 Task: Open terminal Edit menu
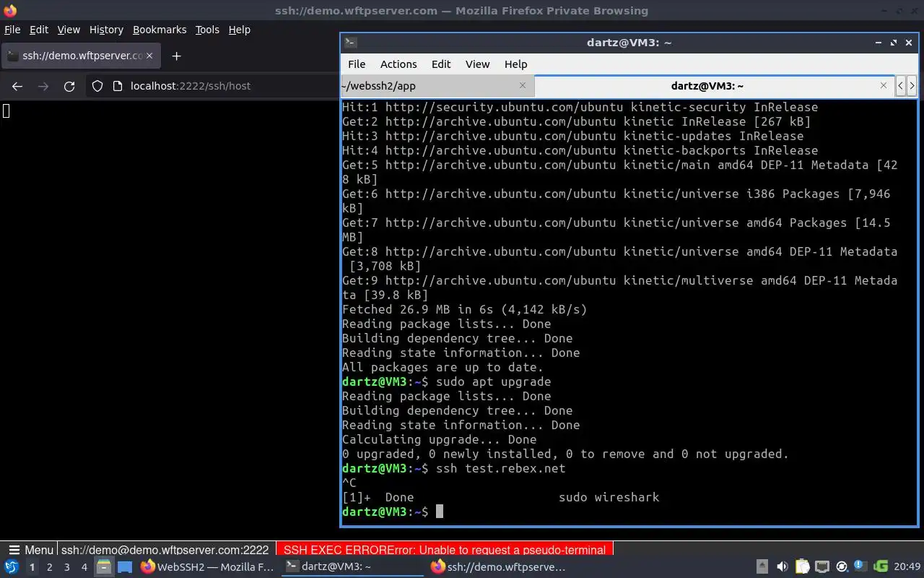point(441,64)
